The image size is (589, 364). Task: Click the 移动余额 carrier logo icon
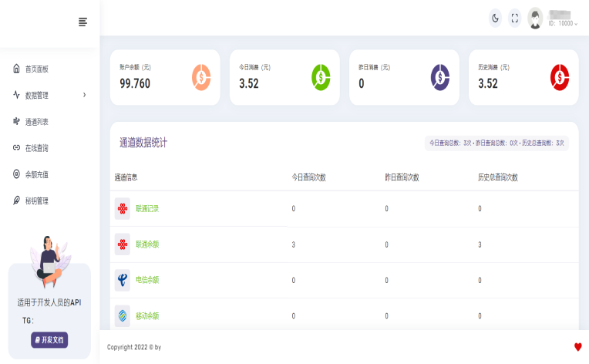tap(123, 315)
